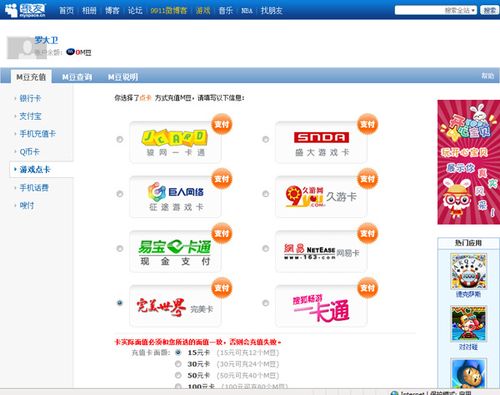This screenshot has width=500, height=395.
Task: Click the 搜索 search button
Action: click(x=489, y=10)
